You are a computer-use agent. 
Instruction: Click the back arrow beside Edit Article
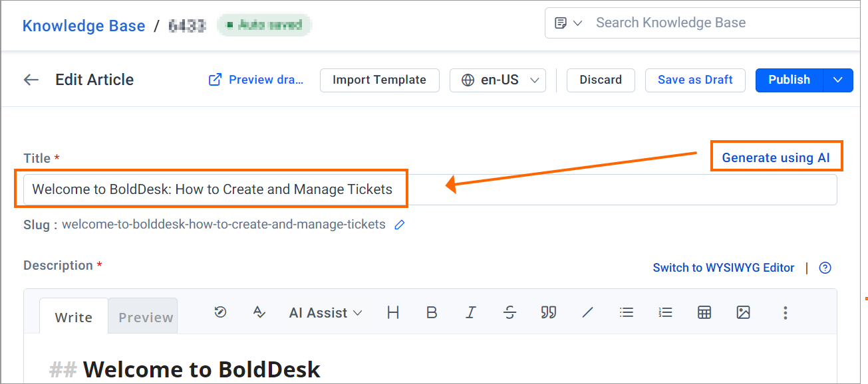pyautogui.click(x=31, y=80)
